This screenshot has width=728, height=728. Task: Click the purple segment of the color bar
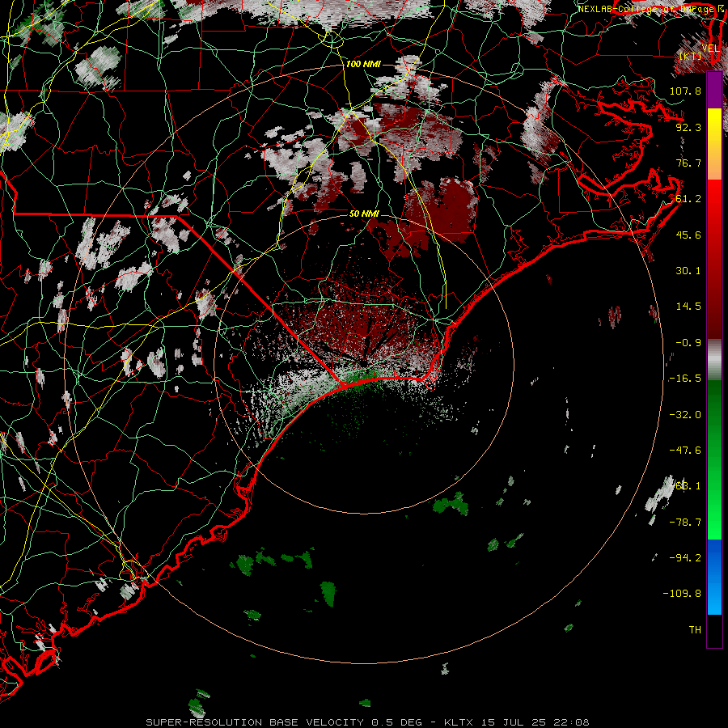pyautogui.click(x=714, y=91)
